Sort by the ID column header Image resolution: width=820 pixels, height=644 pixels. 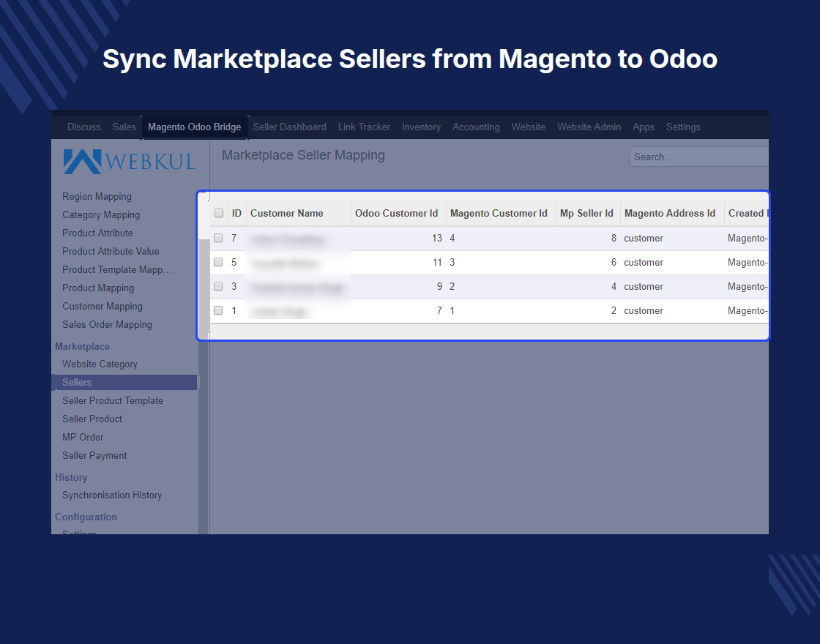tap(236, 213)
